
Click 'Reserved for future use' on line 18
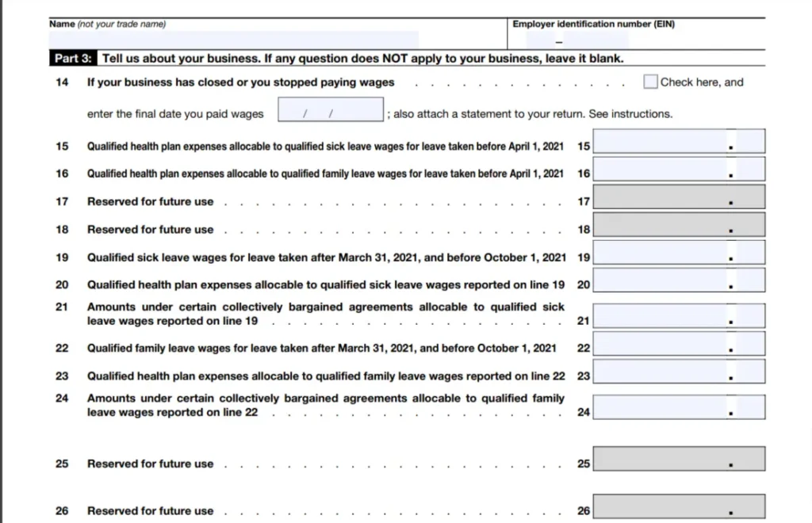pyautogui.click(x=150, y=230)
